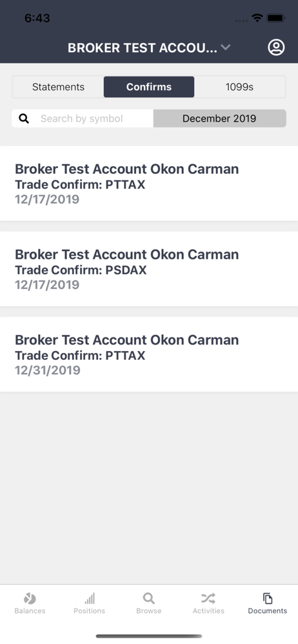Open the December 2019 month picker

[219, 118]
